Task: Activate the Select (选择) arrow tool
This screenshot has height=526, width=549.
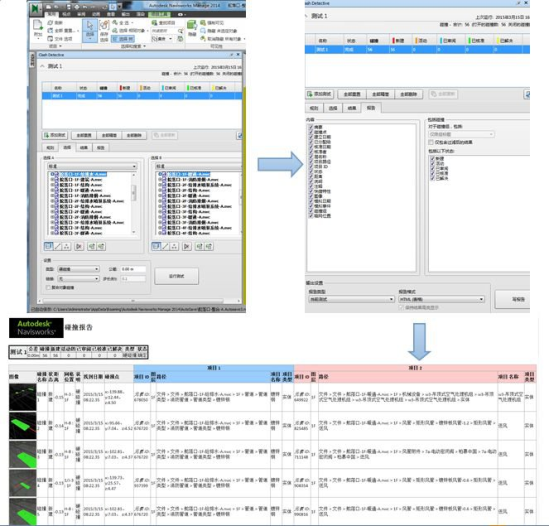Action: [x=90, y=30]
